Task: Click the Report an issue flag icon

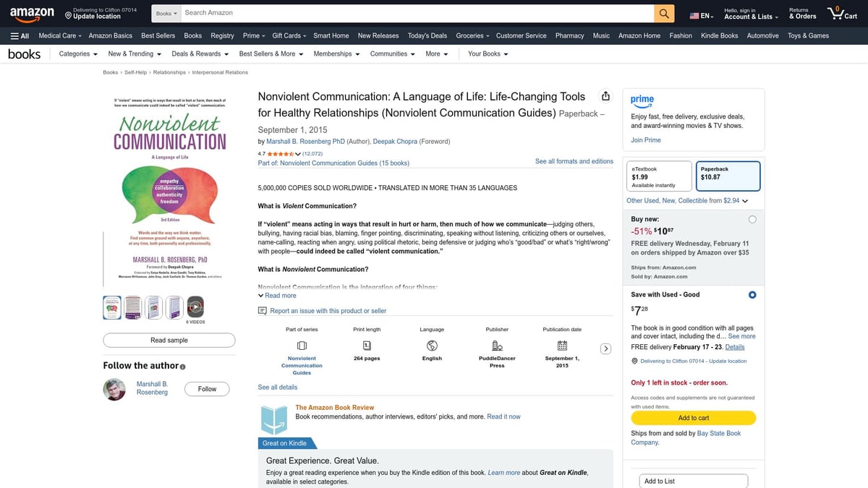Action: pyautogui.click(x=261, y=309)
